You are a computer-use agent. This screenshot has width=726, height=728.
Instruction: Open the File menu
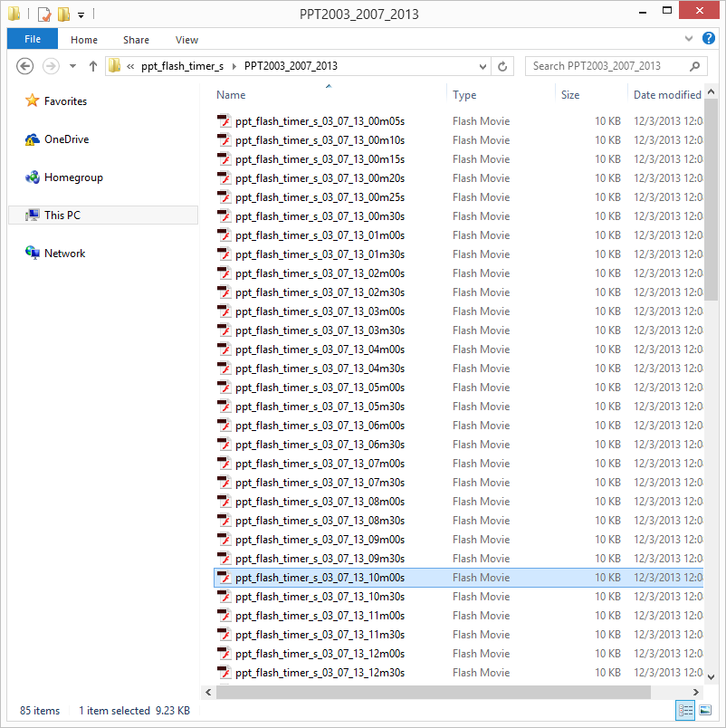click(32, 39)
